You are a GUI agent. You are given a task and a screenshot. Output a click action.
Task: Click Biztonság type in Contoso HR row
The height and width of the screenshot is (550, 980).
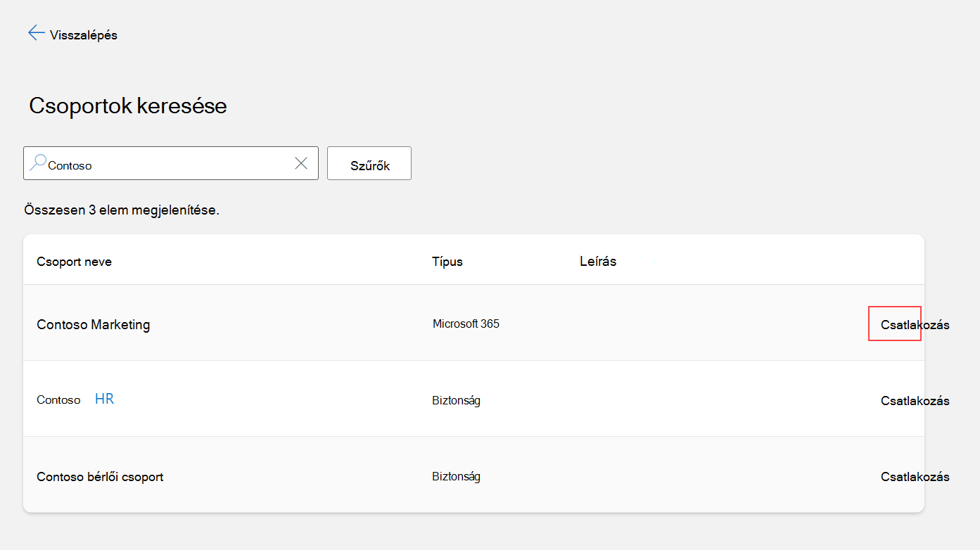point(456,401)
